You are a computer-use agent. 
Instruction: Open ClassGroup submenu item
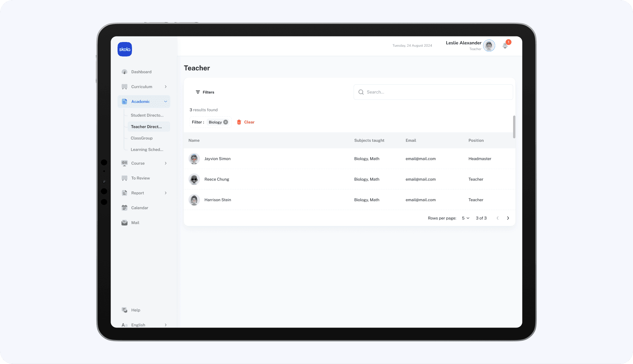(x=142, y=138)
